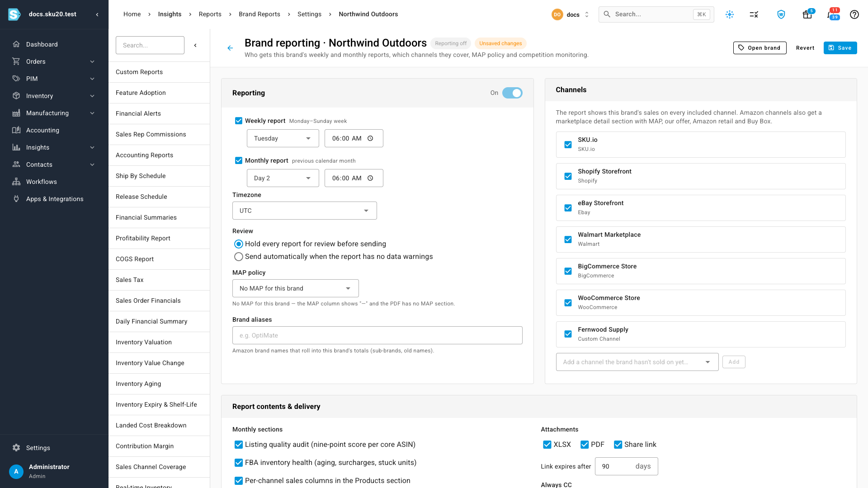This screenshot has height=488, width=868.
Task: Open the help question mark icon
Action: click(854, 14)
